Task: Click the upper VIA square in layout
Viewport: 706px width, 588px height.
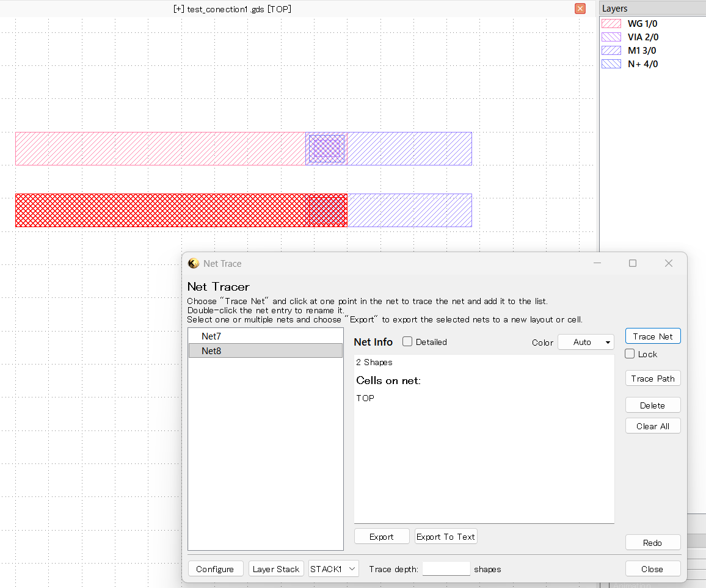Action: pos(327,148)
